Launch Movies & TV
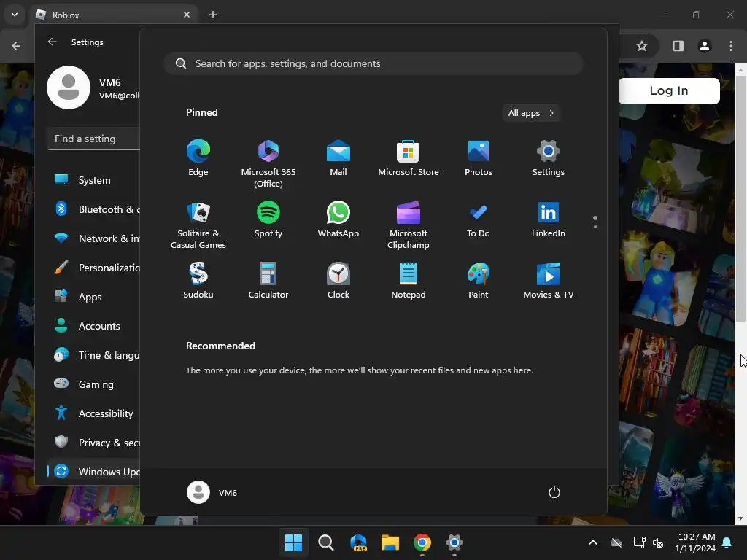The height and width of the screenshot is (560, 747). point(549,281)
